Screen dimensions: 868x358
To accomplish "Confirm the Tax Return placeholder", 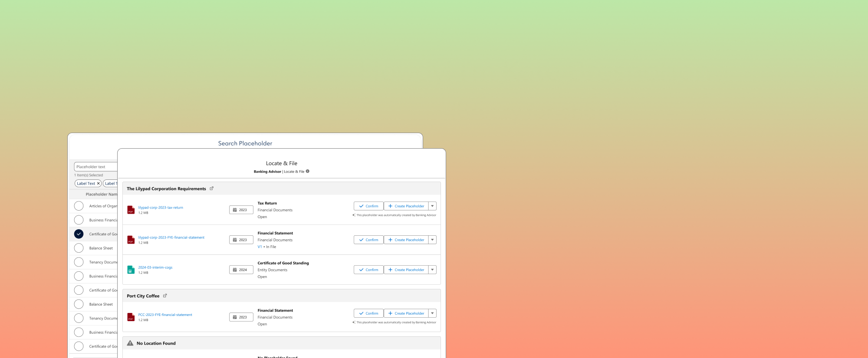I will click(x=368, y=206).
